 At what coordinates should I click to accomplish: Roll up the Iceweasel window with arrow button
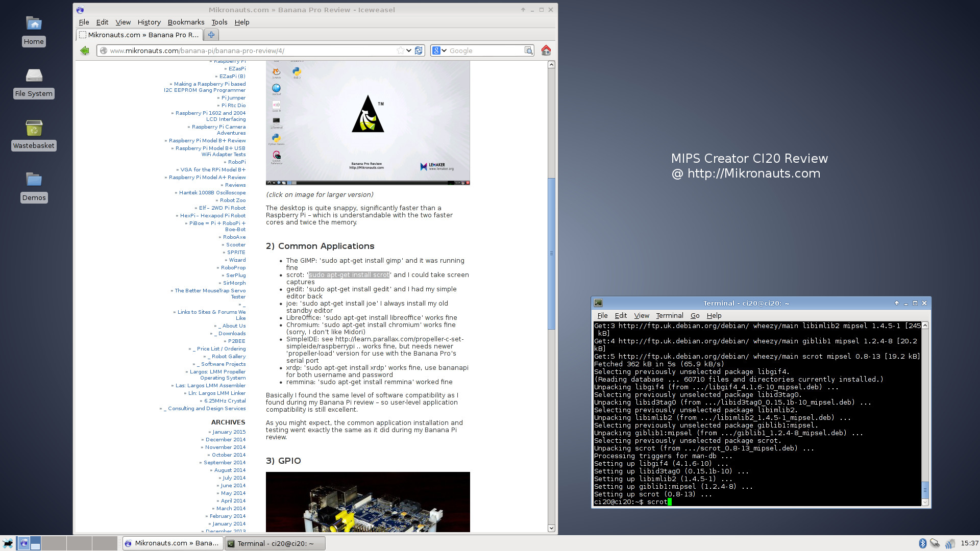[523, 10]
